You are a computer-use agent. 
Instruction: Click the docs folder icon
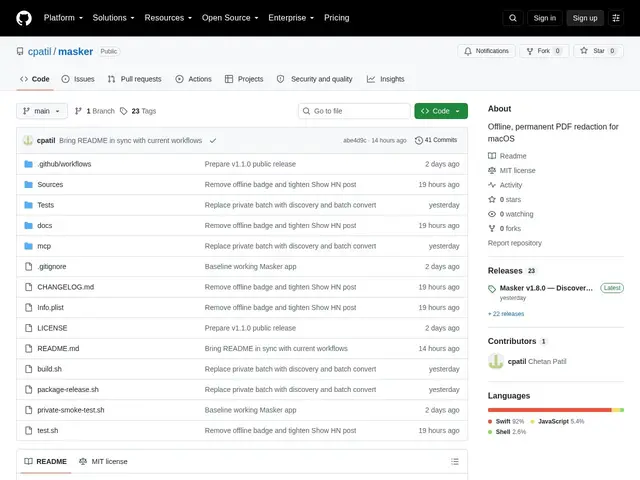click(x=28, y=225)
